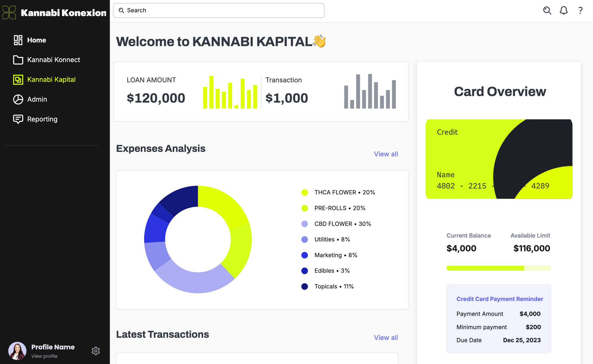This screenshot has height=364, width=593.
Task: Select the Kannabi Konnect folder icon
Action: [18, 60]
